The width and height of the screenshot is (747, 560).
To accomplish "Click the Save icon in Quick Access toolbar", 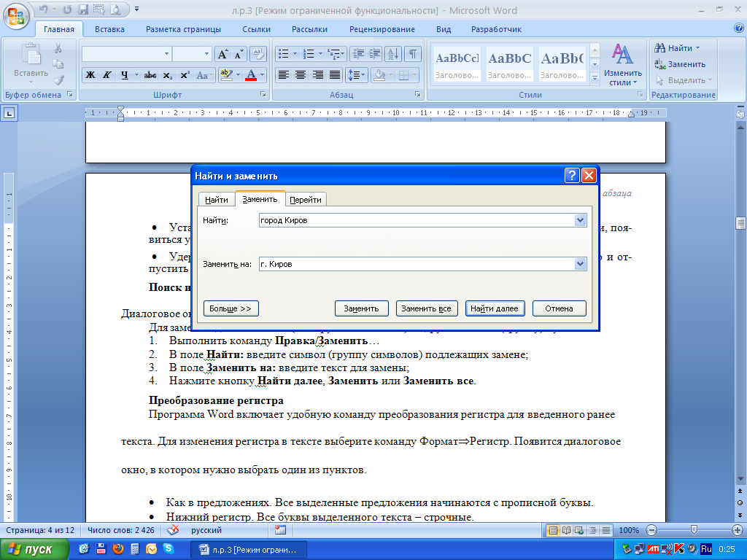I will click(82, 11).
